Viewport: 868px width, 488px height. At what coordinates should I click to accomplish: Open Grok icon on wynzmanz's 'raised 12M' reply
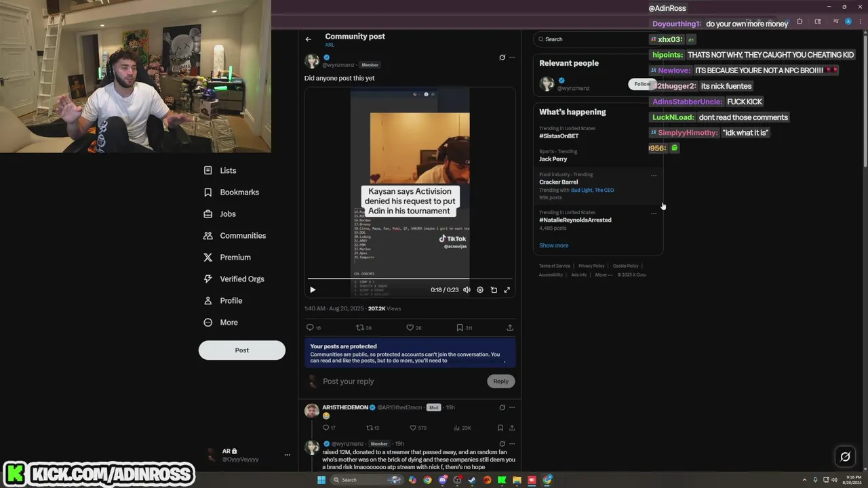pyautogui.click(x=502, y=444)
